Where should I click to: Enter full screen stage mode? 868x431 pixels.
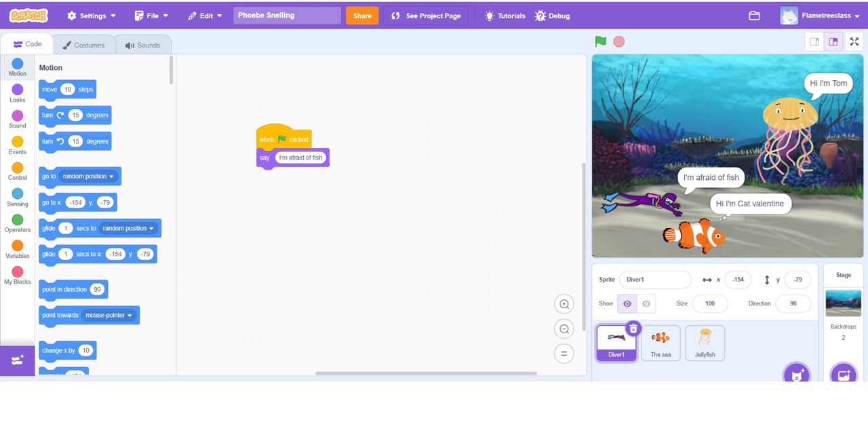coord(854,41)
